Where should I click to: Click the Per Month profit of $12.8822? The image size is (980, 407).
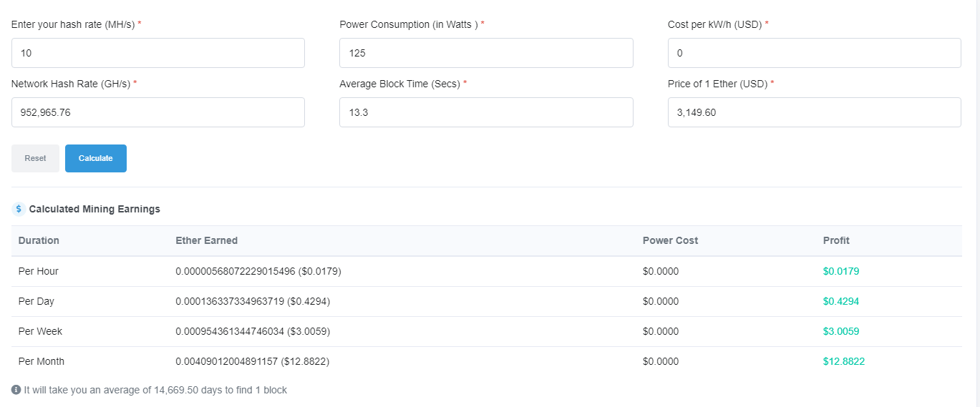click(x=844, y=361)
